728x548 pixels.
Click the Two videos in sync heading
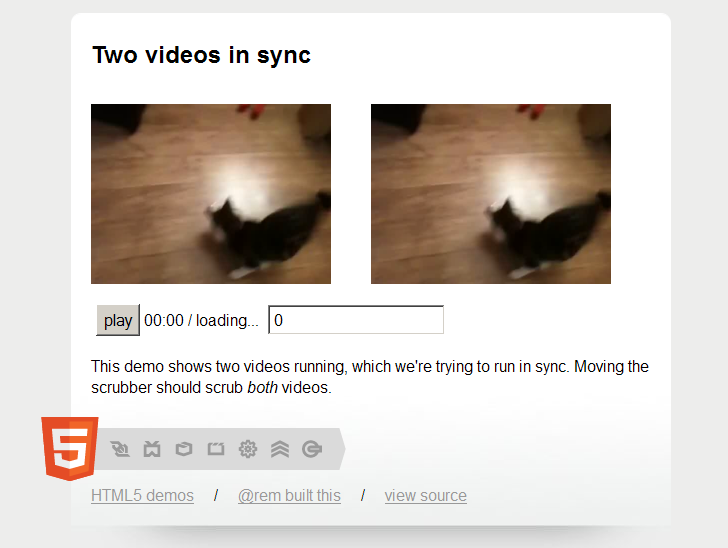[x=202, y=55]
